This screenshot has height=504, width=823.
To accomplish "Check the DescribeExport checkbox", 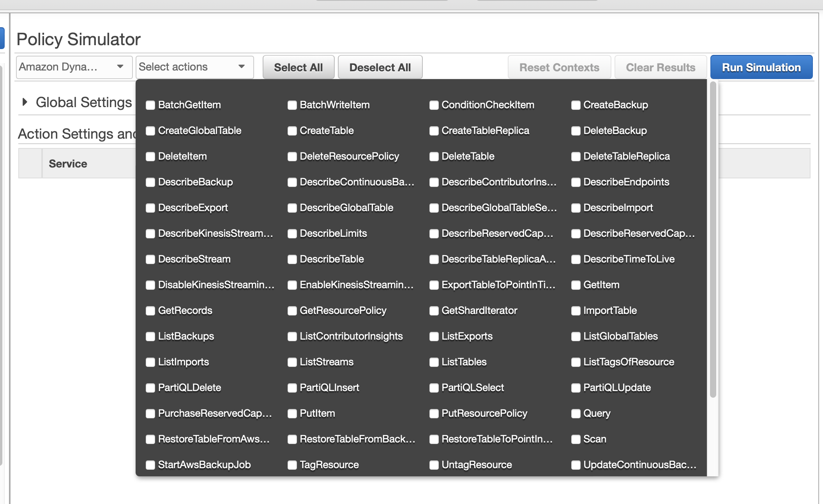I will pyautogui.click(x=150, y=208).
